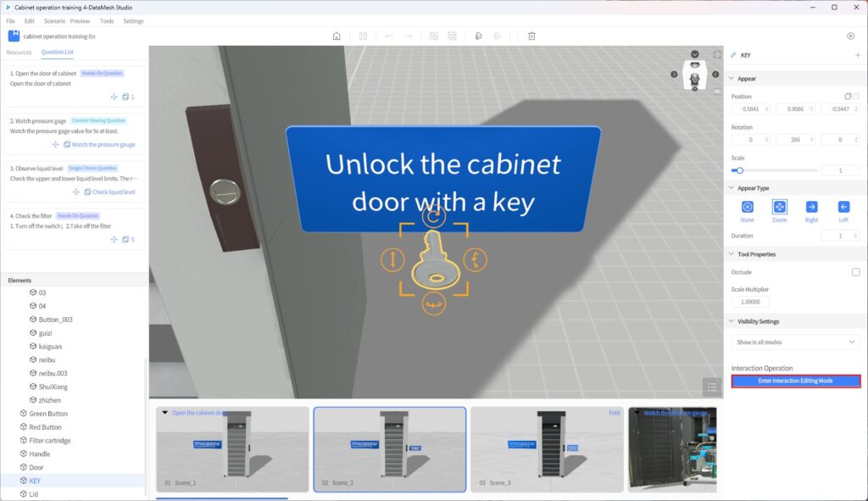Enable the Occlude checkbox
868x501 pixels.
(855, 272)
